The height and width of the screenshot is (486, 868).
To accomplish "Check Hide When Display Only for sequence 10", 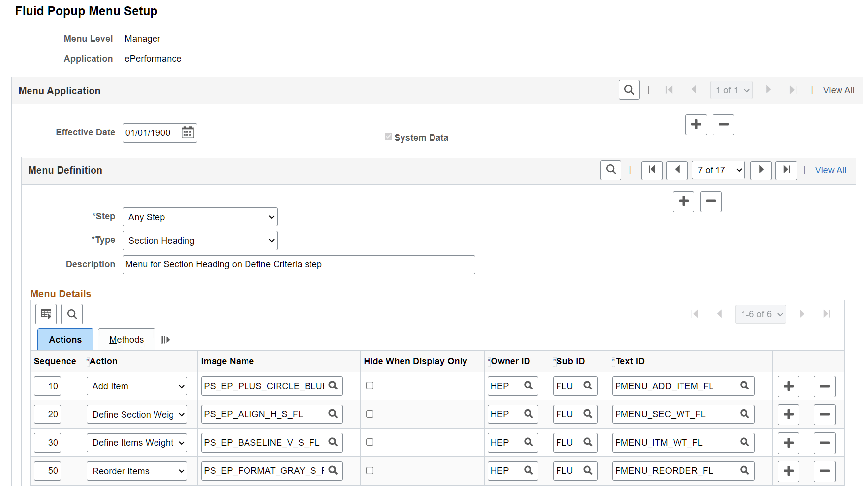I will coord(370,386).
